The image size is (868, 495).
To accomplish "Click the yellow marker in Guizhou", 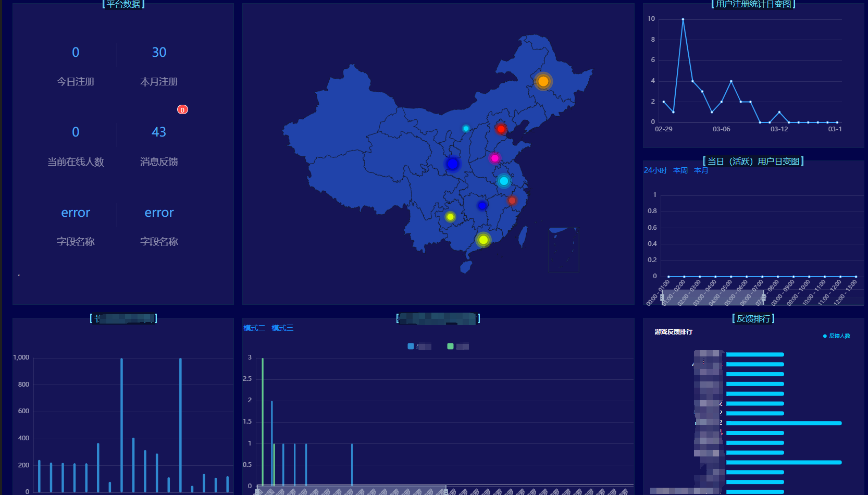I will pyautogui.click(x=450, y=217).
